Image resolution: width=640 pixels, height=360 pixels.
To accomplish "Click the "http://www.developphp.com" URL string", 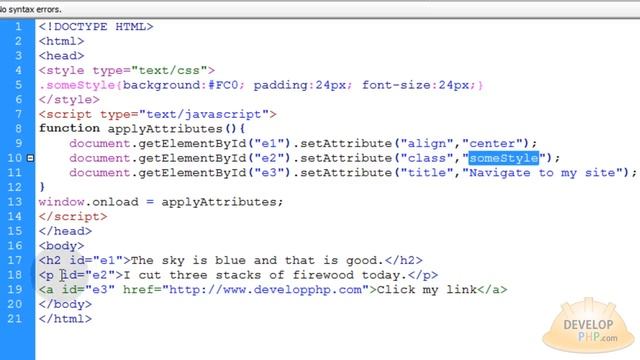I will point(265,289).
